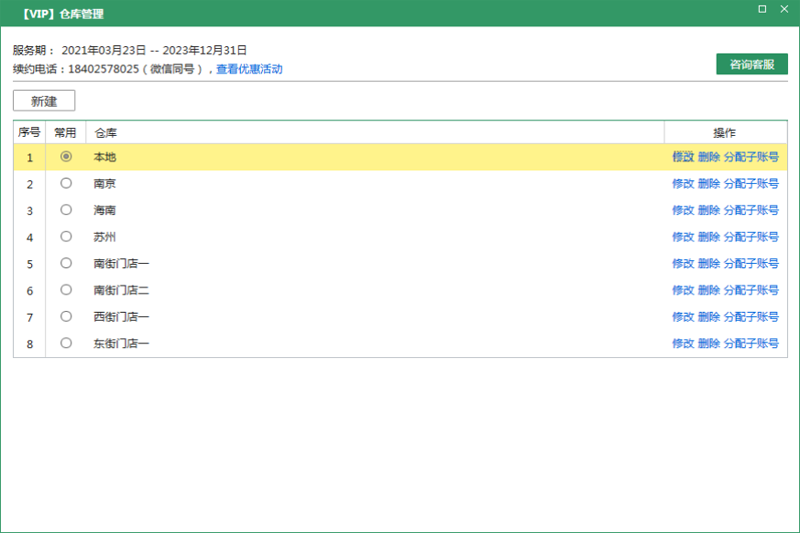Click 删除 for 南街门店一
This screenshot has height=533, width=800.
(x=708, y=264)
